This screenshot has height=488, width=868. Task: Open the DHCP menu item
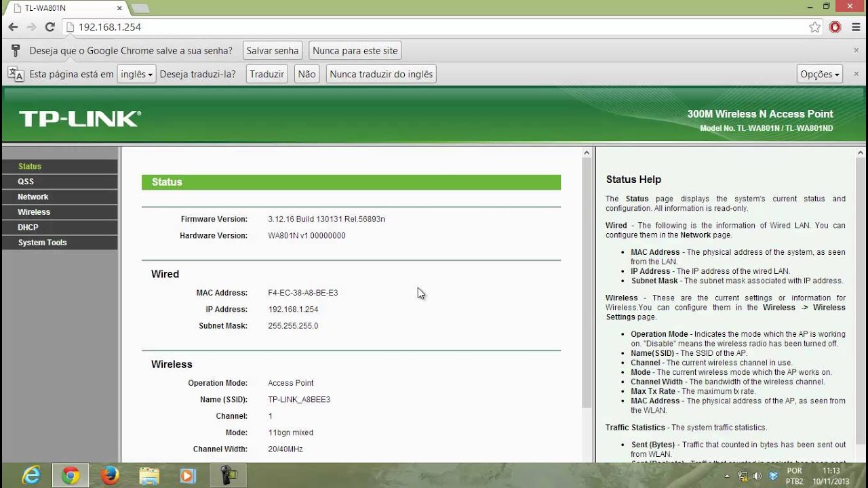[x=60, y=227]
